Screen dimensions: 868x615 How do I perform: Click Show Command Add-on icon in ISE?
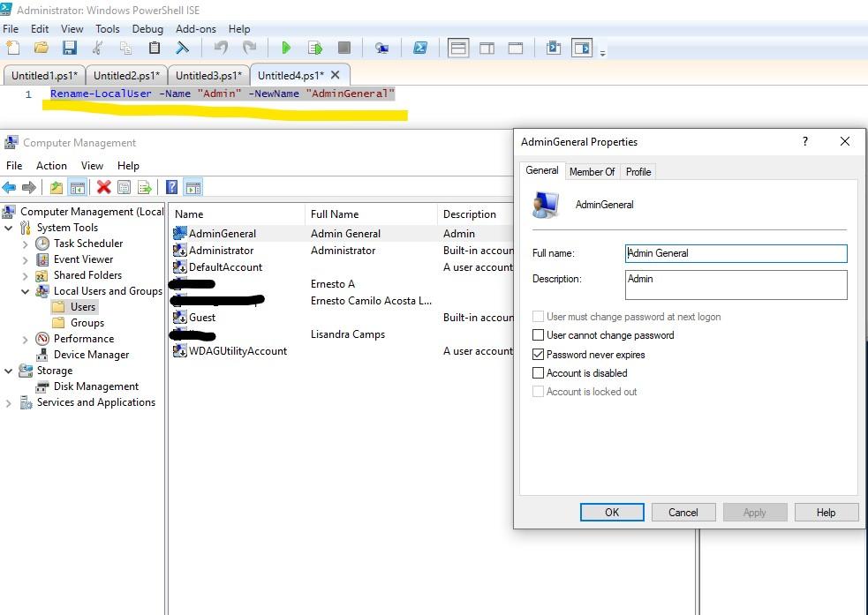(582, 49)
